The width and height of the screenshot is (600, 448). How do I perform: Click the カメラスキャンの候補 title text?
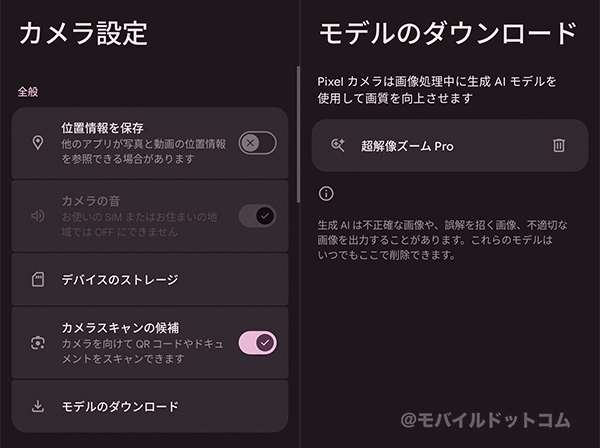point(120,328)
